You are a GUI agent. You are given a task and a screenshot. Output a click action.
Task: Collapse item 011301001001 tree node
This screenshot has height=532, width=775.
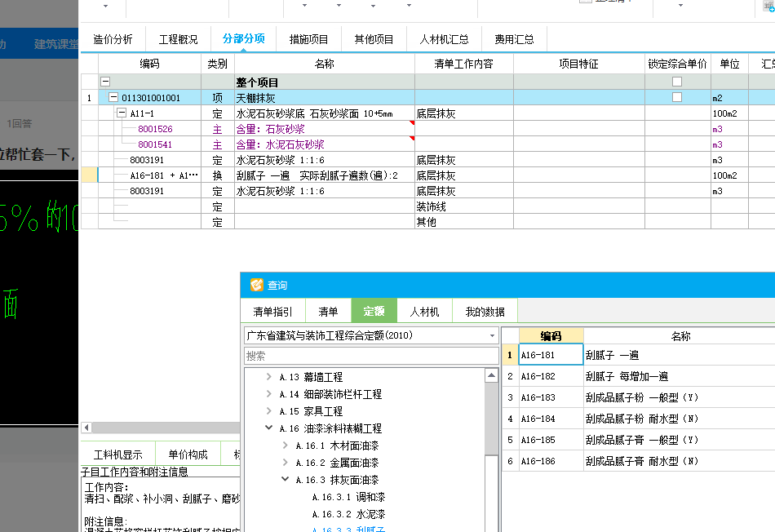point(113,97)
